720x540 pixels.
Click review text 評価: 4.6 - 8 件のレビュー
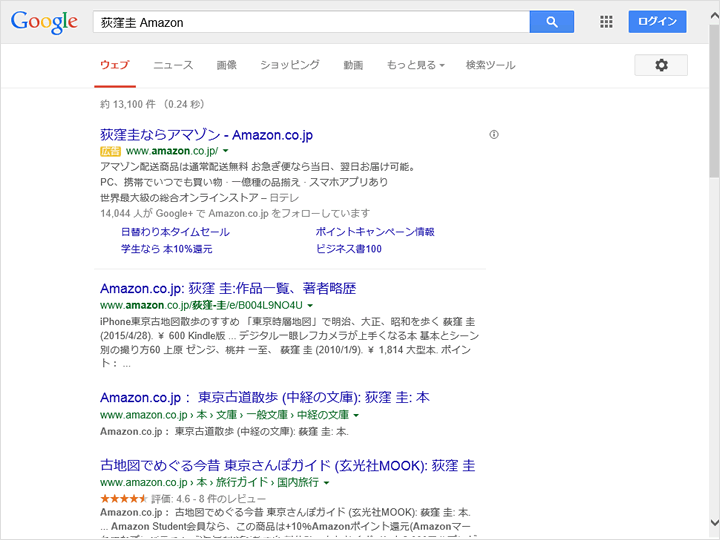(x=208, y=499)
